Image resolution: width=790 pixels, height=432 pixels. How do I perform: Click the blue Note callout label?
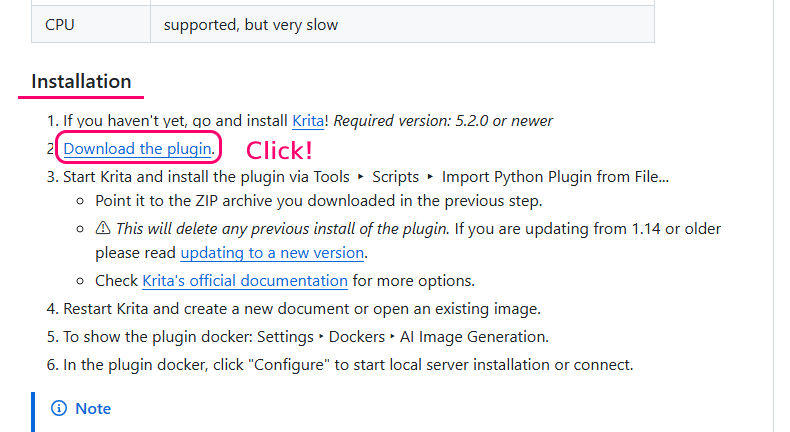[93, 409]
